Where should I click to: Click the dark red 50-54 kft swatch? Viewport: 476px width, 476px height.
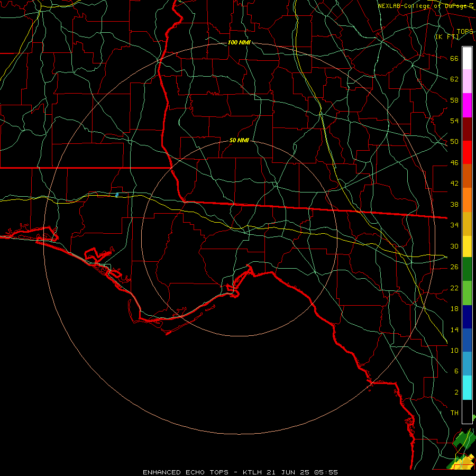click(x=467, y=130)
